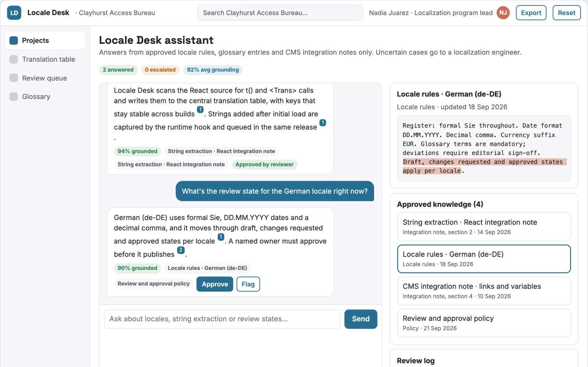Click the Review log heading
Image resolution: width=588 pixels, height=367 pixels.
point(416,361)
